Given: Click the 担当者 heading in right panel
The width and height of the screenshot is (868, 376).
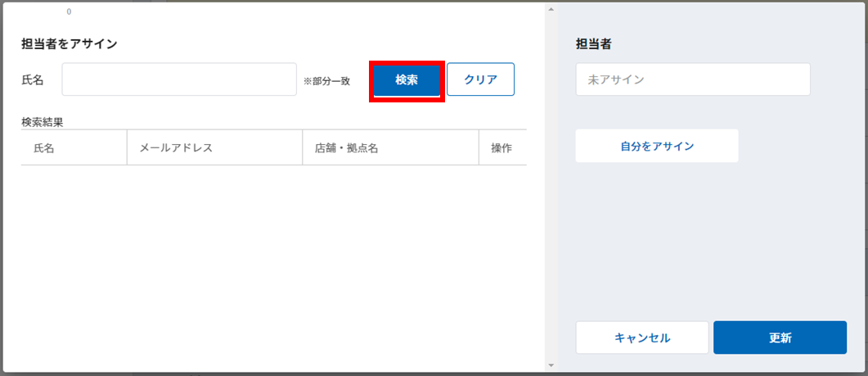Looking at the screenshot, I should 593,45.
